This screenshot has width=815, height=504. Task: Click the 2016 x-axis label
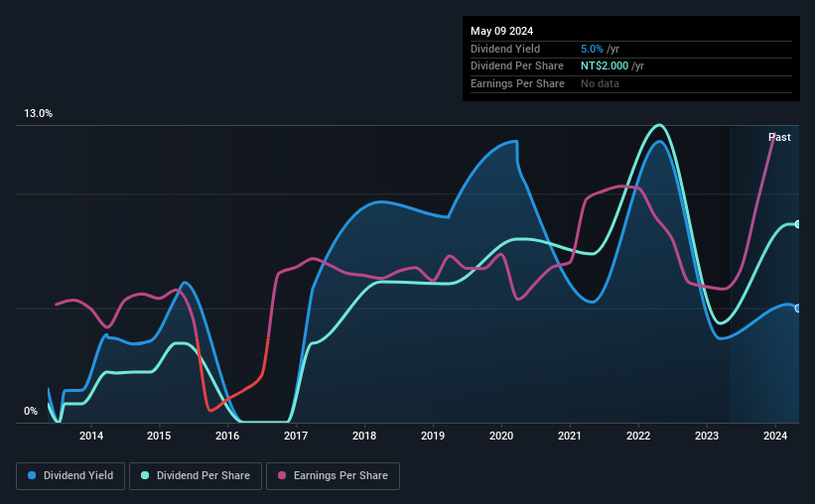227,436
